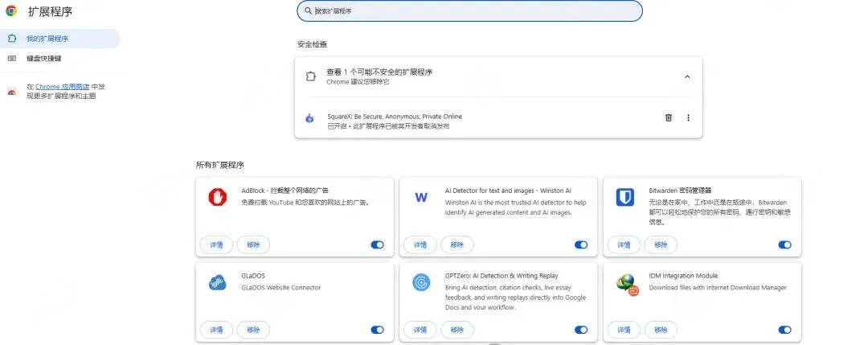Screen dimensions: 868x345
Task: Remove IDM Integration Module via 移除
Action: pos(661,330)
